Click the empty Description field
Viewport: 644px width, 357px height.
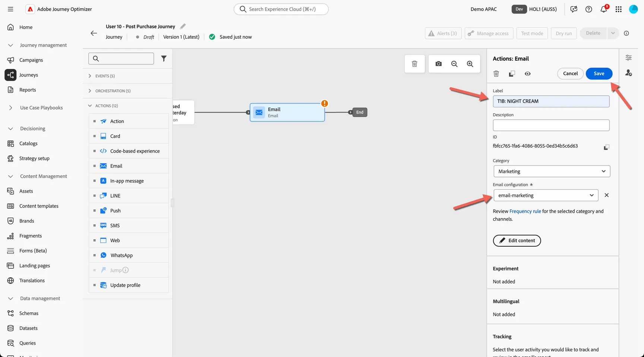[551, 125]
